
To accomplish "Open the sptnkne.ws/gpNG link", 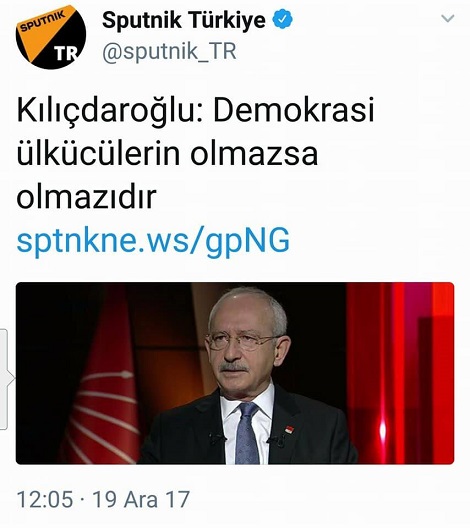I will tap(153, 240).
